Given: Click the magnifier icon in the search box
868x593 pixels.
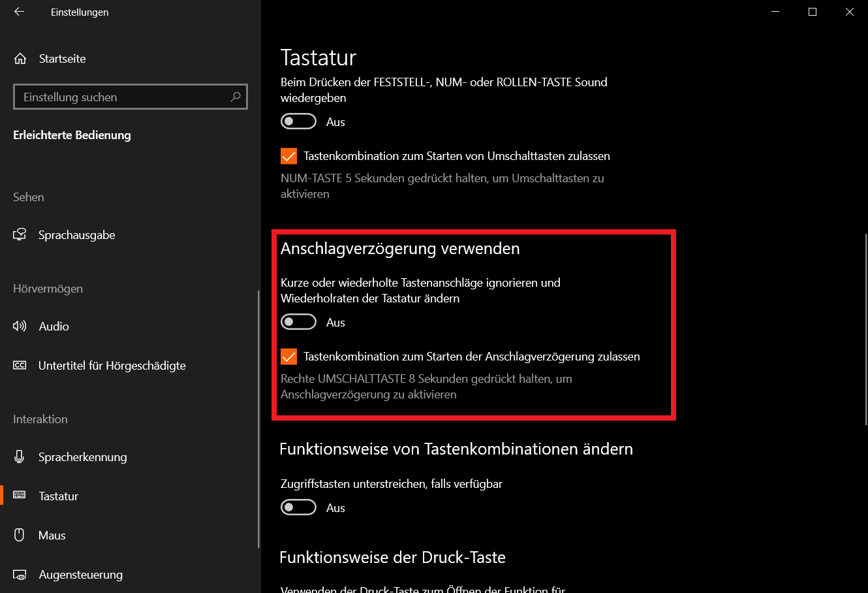Looking at the screenshot, I should [236, 97].
